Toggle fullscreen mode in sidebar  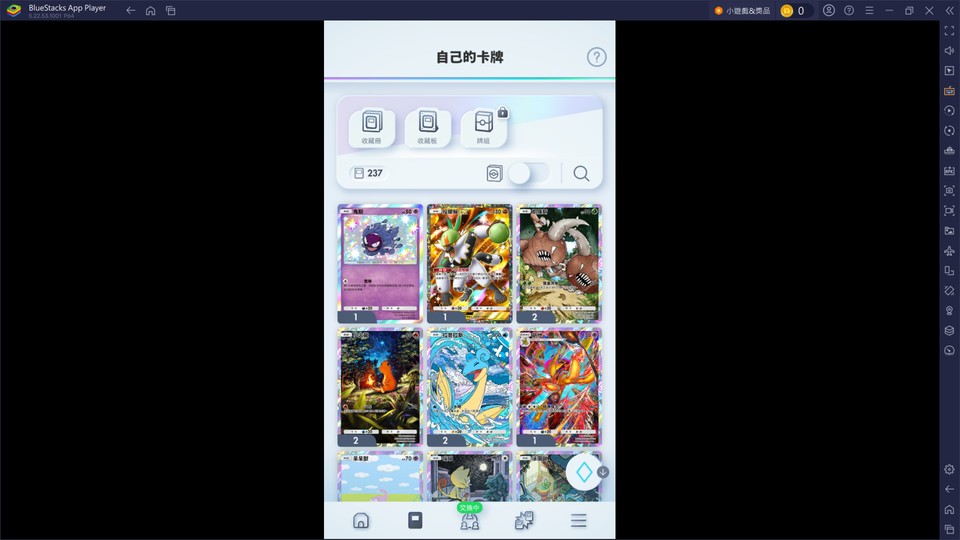point(949,31)
